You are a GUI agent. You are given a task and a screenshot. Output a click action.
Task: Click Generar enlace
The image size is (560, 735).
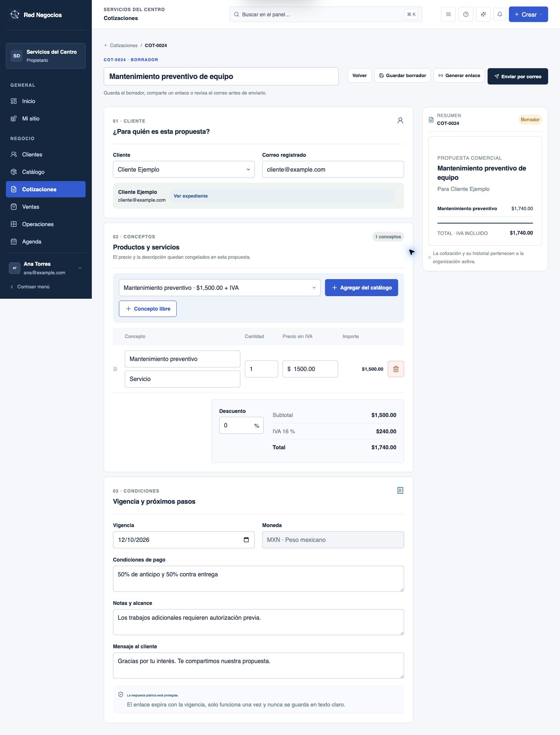[459, 76]
